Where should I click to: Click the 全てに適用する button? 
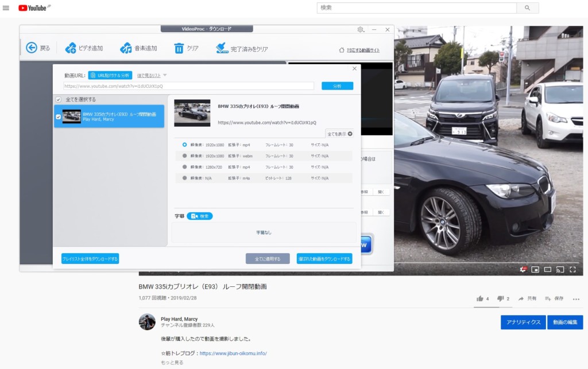[268, 259]
